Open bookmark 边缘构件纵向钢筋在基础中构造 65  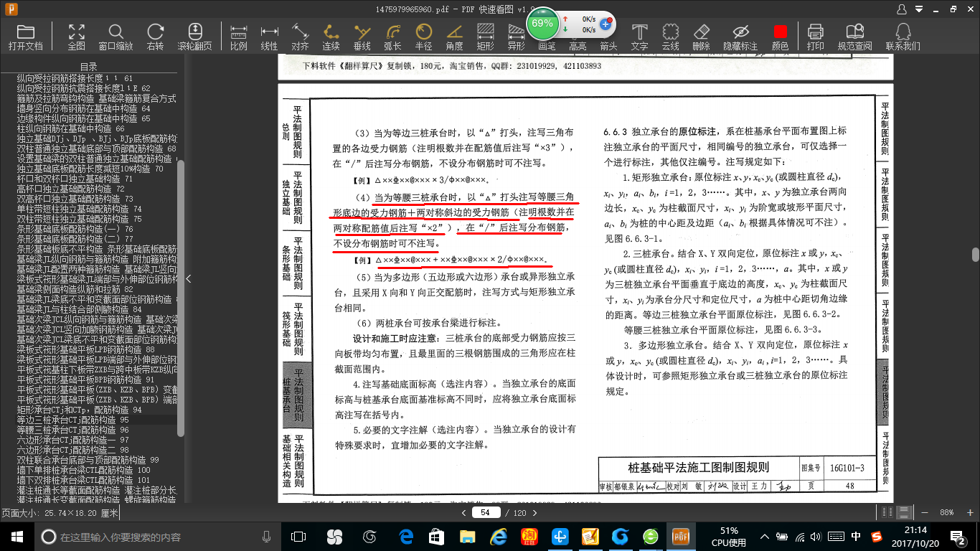(83, 118)
